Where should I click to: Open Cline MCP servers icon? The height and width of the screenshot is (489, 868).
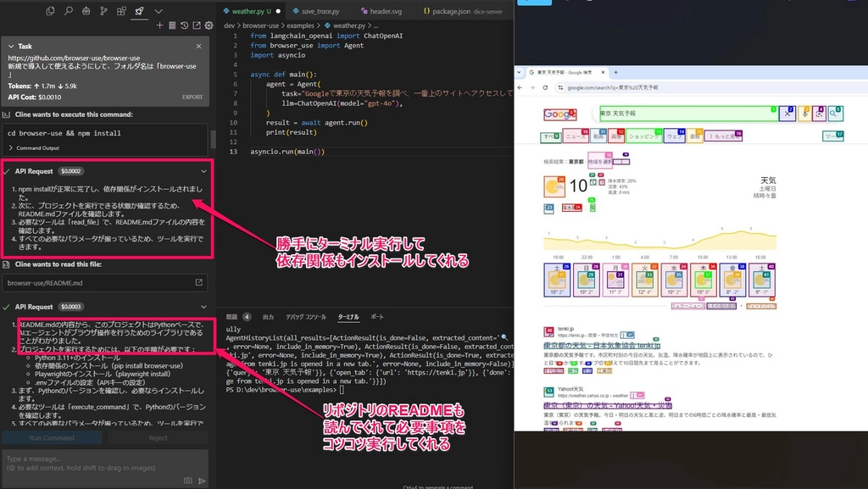point(172,25)
